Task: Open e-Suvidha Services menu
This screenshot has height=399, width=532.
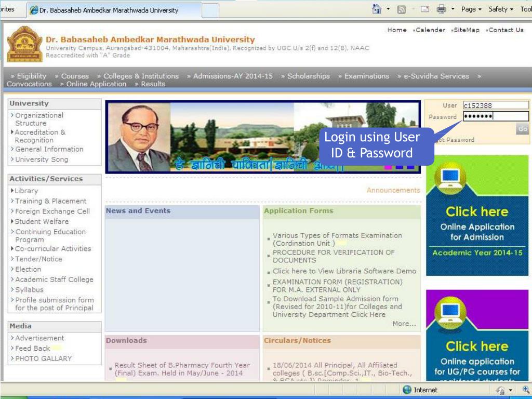Action: point(436,76)
